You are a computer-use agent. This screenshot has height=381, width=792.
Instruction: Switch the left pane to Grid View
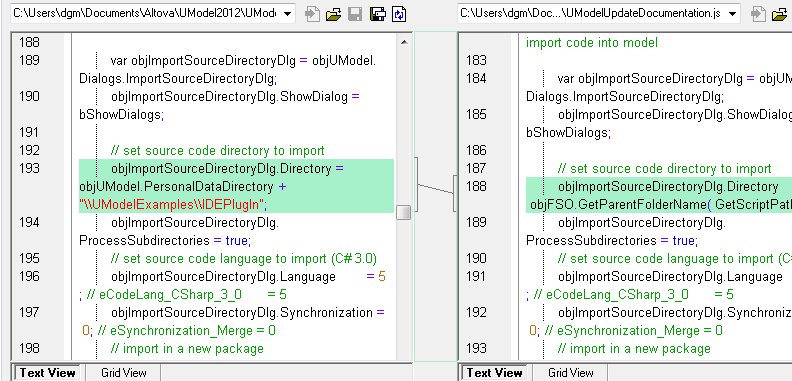pyautogui.click(x=124, y=373)
